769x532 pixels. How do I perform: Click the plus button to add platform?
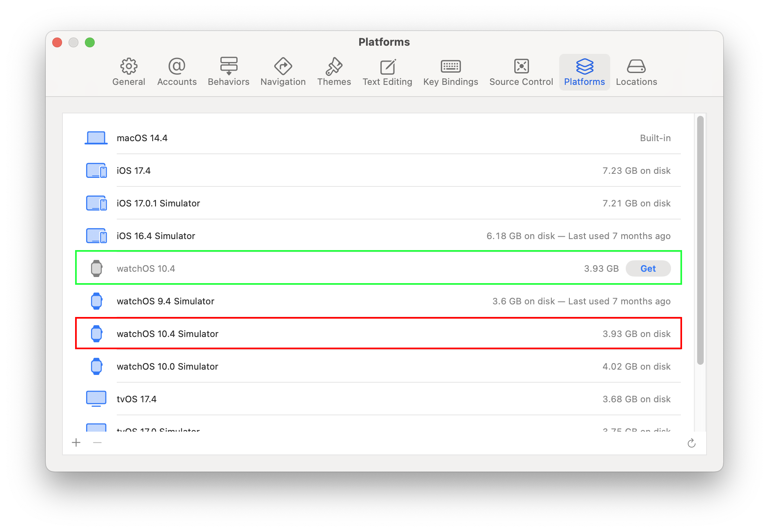point(76,443)
